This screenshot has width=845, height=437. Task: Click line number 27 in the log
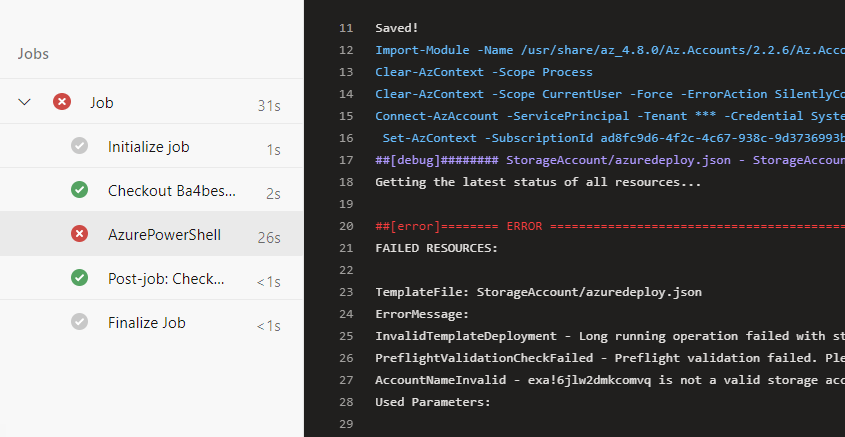346,380
